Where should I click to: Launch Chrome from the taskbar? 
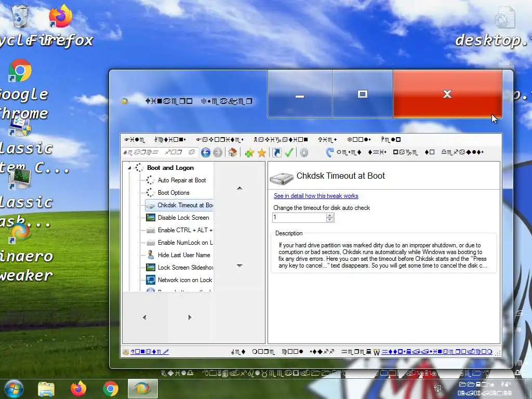tap(111, 389)
